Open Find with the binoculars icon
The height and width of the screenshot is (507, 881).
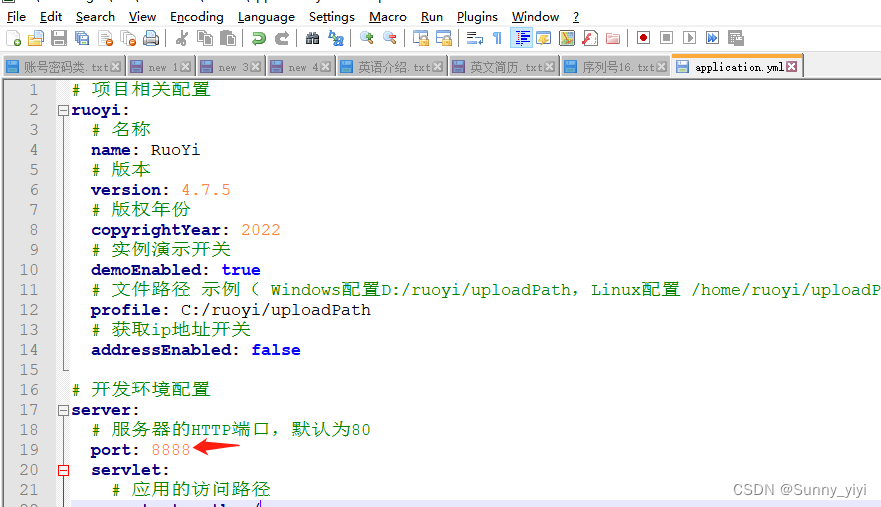click(312, 38)
